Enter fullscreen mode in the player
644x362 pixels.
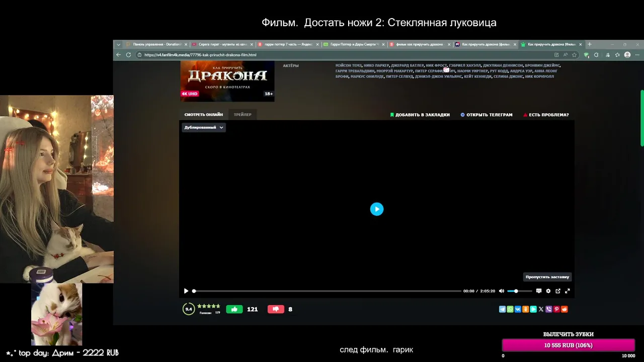tap(568, 291)
